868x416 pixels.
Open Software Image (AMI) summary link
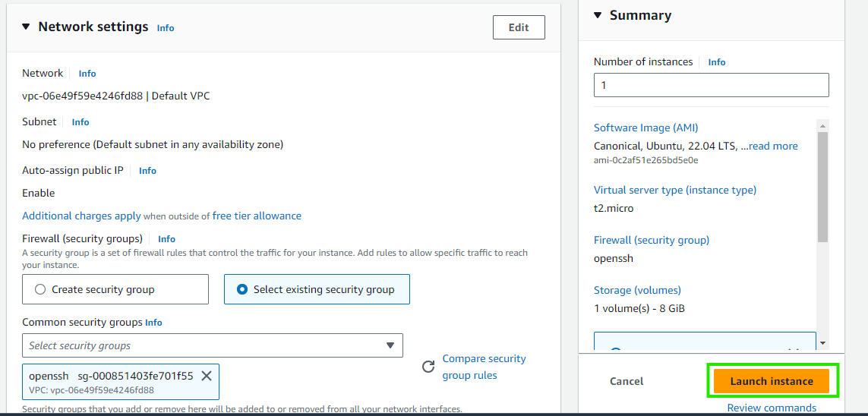click(x=646, y=128)
